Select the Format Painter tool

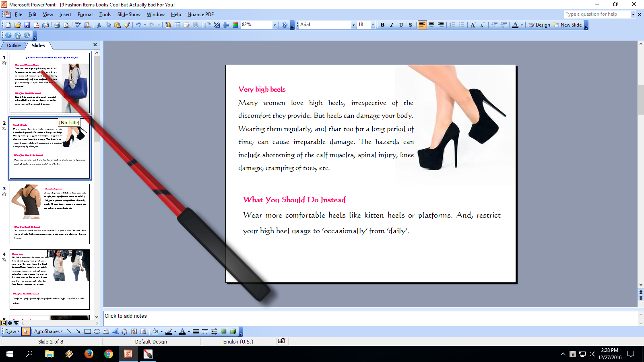click(x=126, y=25)
